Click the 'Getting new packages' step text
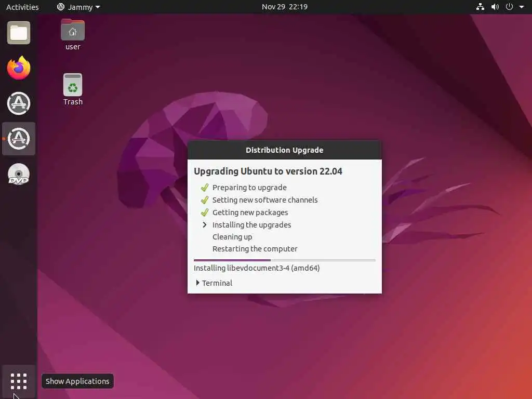532x399 pixels. tap(250, 212)
